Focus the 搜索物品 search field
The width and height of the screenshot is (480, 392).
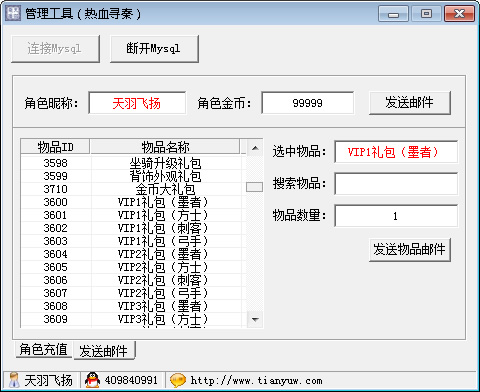click(396, 184)
